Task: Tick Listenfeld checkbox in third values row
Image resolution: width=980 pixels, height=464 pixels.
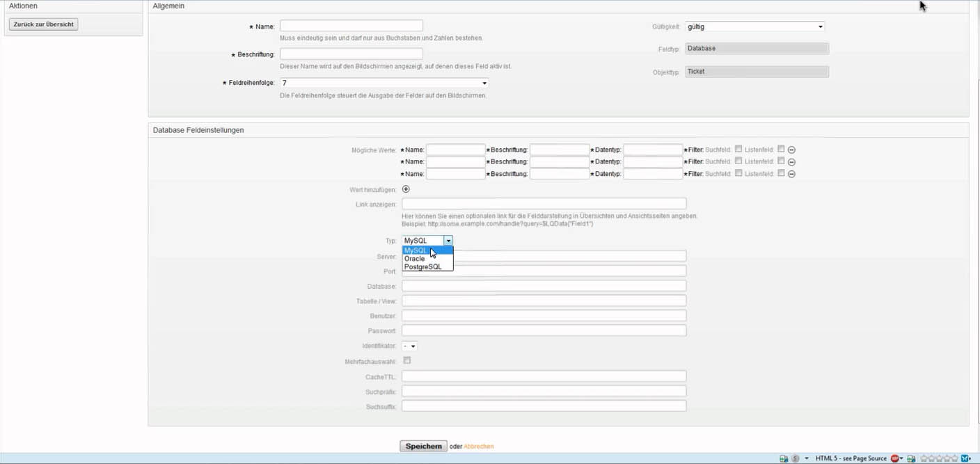Action: (781, 173)
